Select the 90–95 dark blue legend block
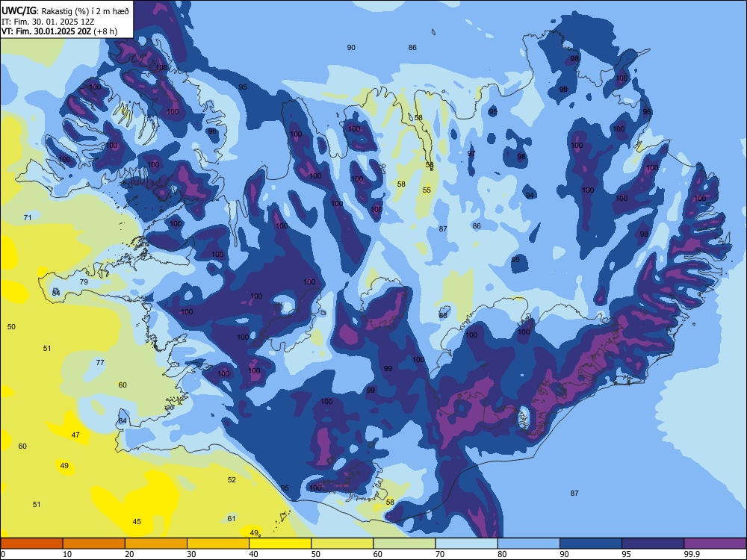747x560 pixels. point(591,544)
